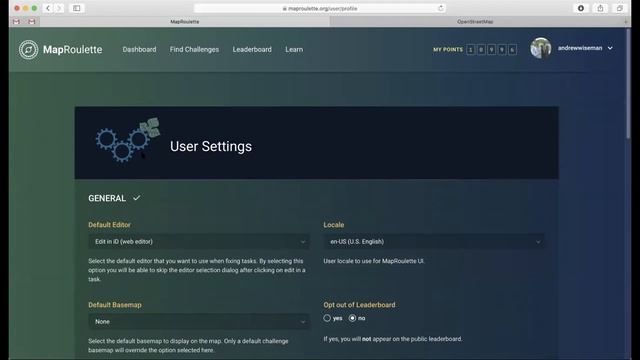Click the andrewwiseman username

(580, 48)
